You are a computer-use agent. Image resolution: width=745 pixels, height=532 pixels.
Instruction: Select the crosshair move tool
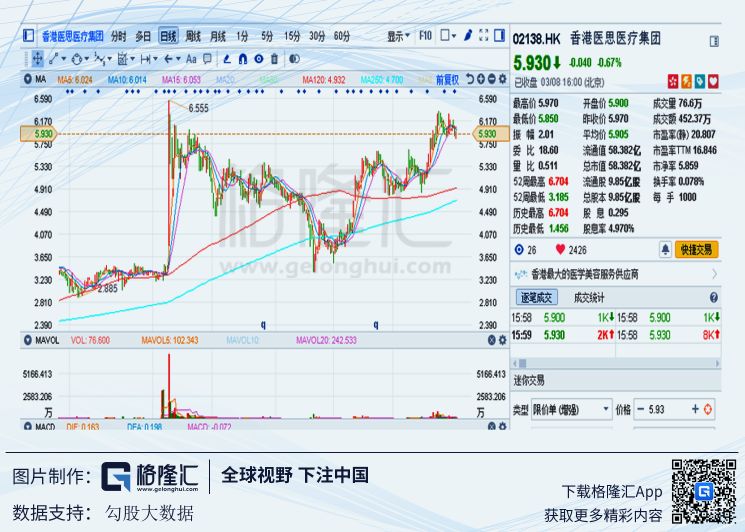pos(38,59)
